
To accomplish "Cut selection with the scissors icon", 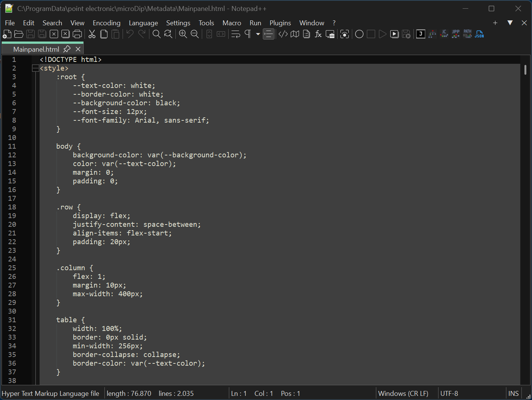I will 92,34.
